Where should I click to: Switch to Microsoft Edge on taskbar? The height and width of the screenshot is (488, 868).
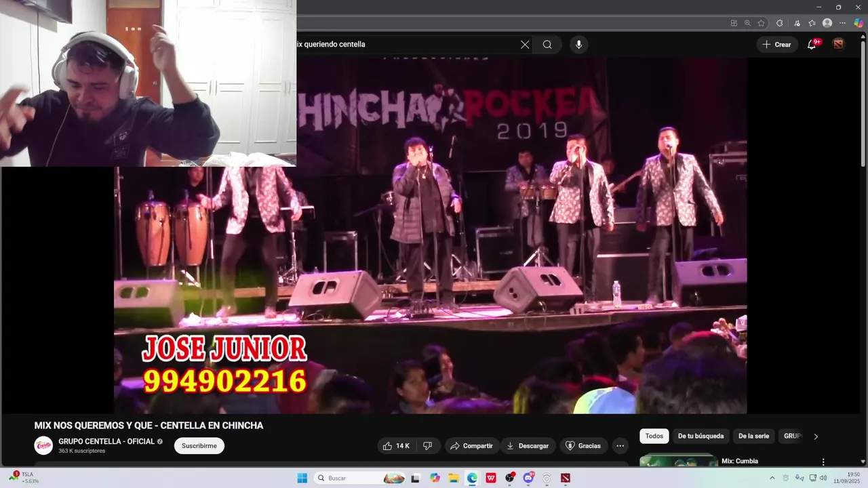pos(472,478)
